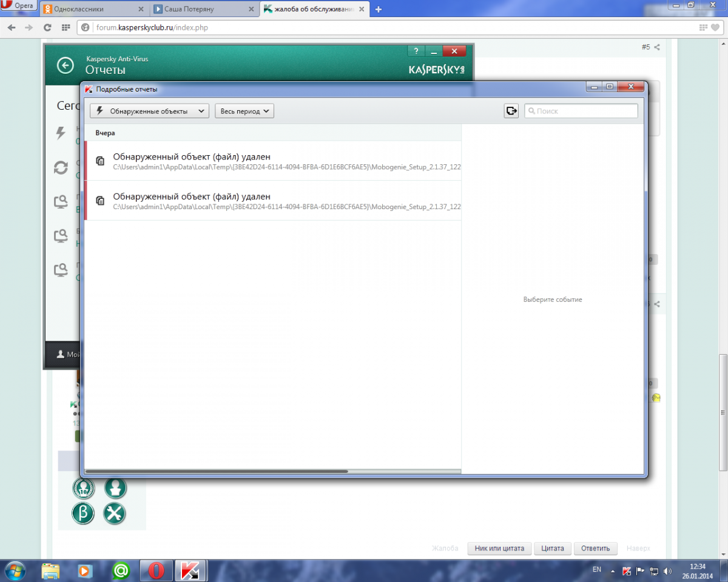Click update arrows icon in Kaspersky Reports sidebar

tap(61, 167)
